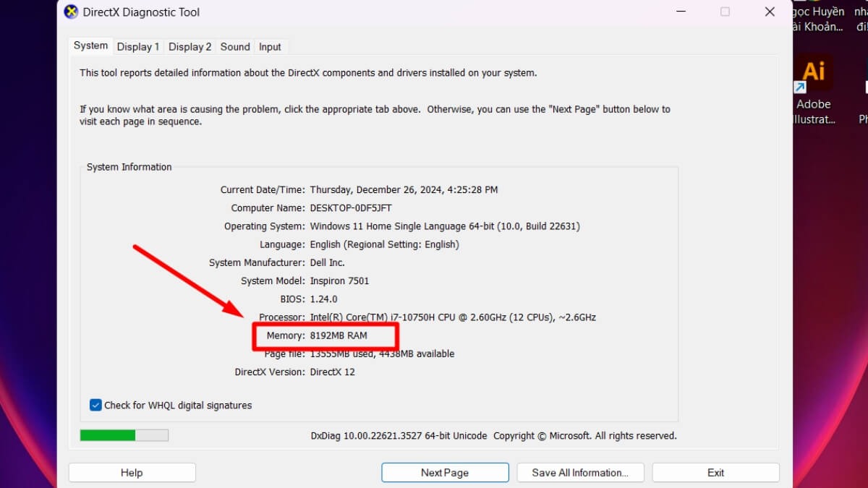Click the "English (Regional Setting: English)" value
The image size is (868, 488).
click(x=384, y=244)
